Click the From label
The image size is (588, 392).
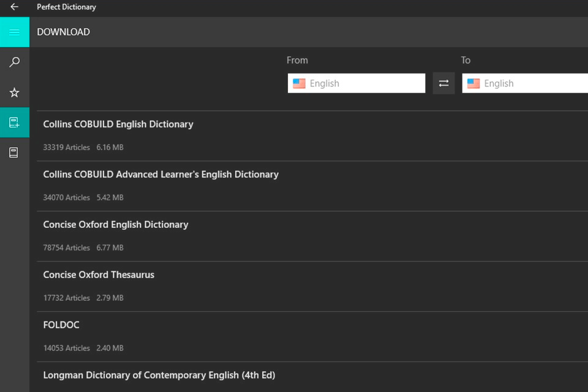(298, 61)
